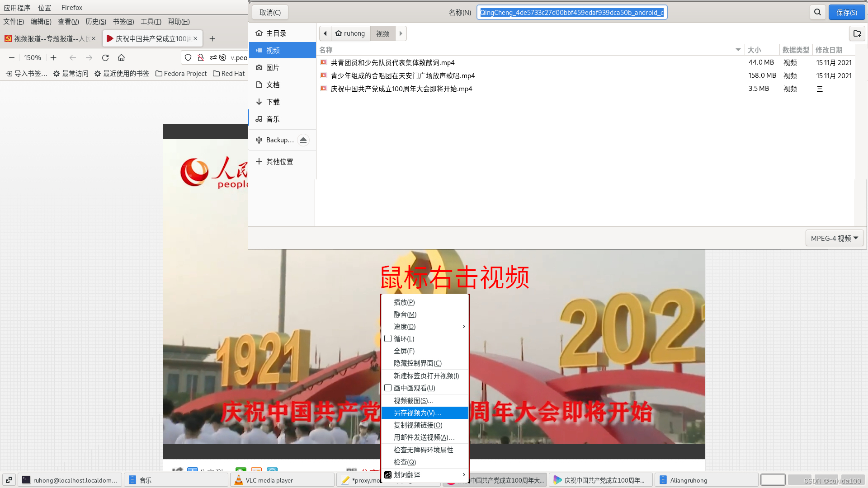Click 另存视频为 in the context menu
This screenshot has width=868, height=488.
point(425,413)
